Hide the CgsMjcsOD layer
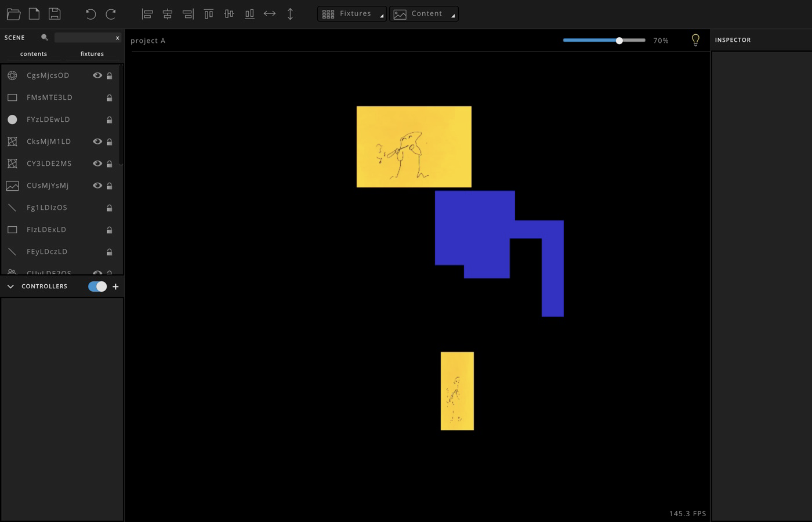Image resolution: width=812 pixels, height=522 pixels. [x=97, y=75]
